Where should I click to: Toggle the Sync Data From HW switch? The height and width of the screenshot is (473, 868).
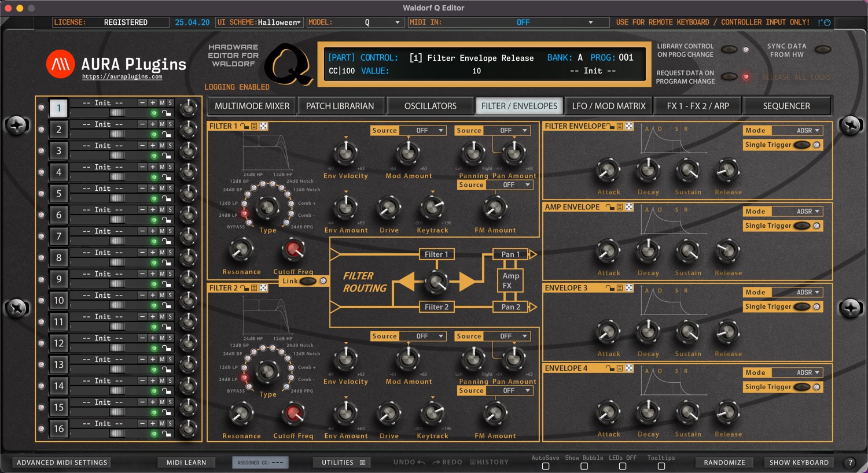click(x=823, y=50)
